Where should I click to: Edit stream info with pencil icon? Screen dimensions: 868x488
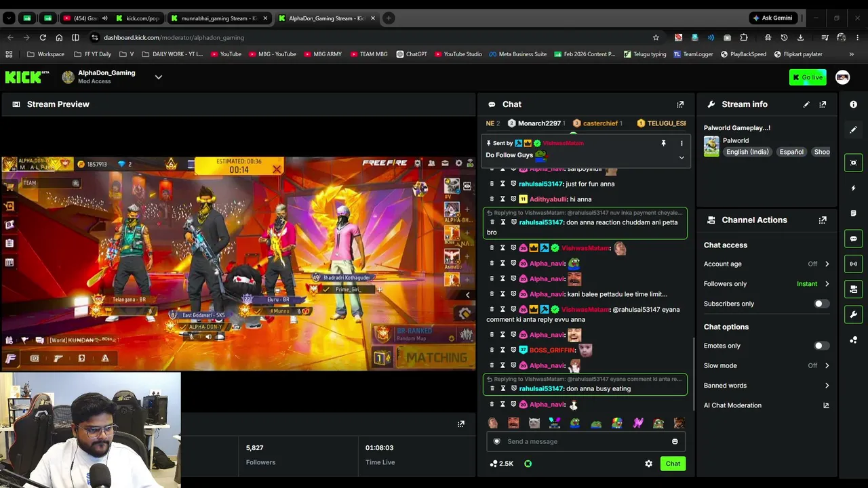[806, 104]
